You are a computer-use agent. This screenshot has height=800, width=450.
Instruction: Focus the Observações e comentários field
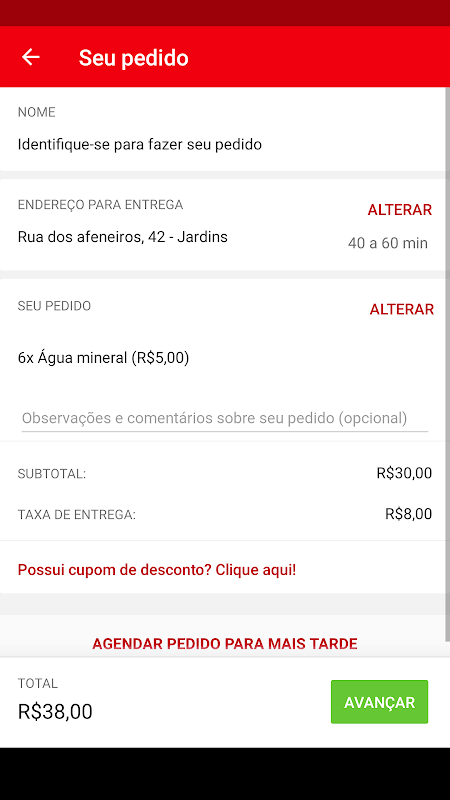pyautogui.click(x=224, y=419)
